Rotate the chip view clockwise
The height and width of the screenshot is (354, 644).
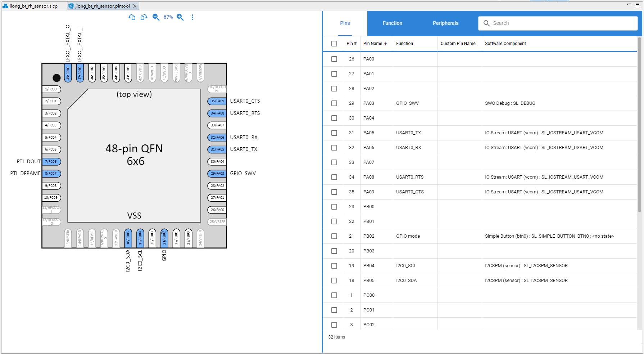(144, 17)
